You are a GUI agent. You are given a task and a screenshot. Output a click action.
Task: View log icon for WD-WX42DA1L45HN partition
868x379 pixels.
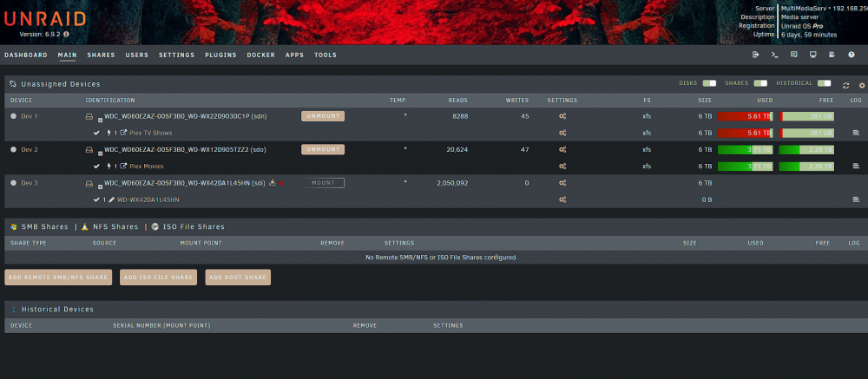(856, 199)
